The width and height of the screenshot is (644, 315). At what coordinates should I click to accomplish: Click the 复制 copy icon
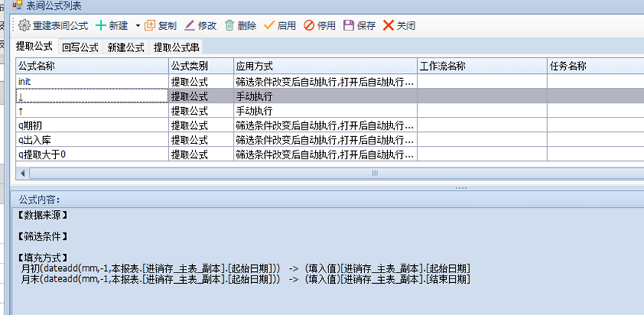point(150,25)
